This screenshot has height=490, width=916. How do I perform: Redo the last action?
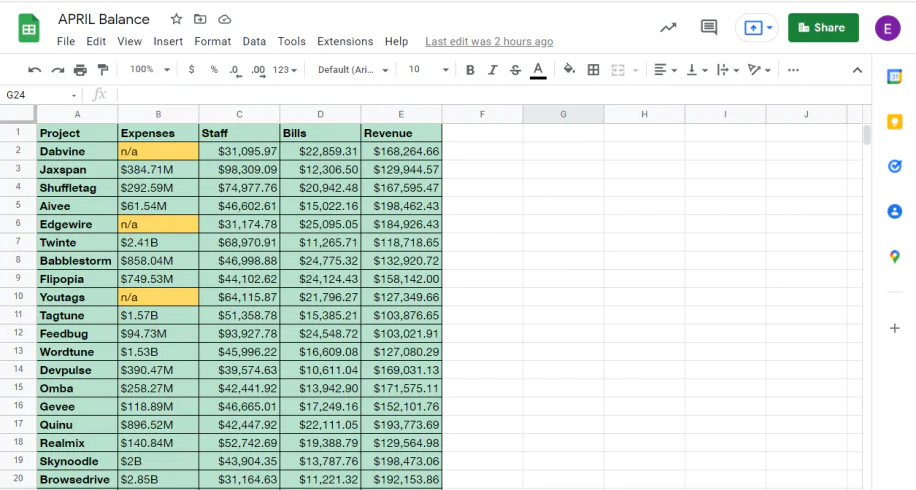coord(57,70)
